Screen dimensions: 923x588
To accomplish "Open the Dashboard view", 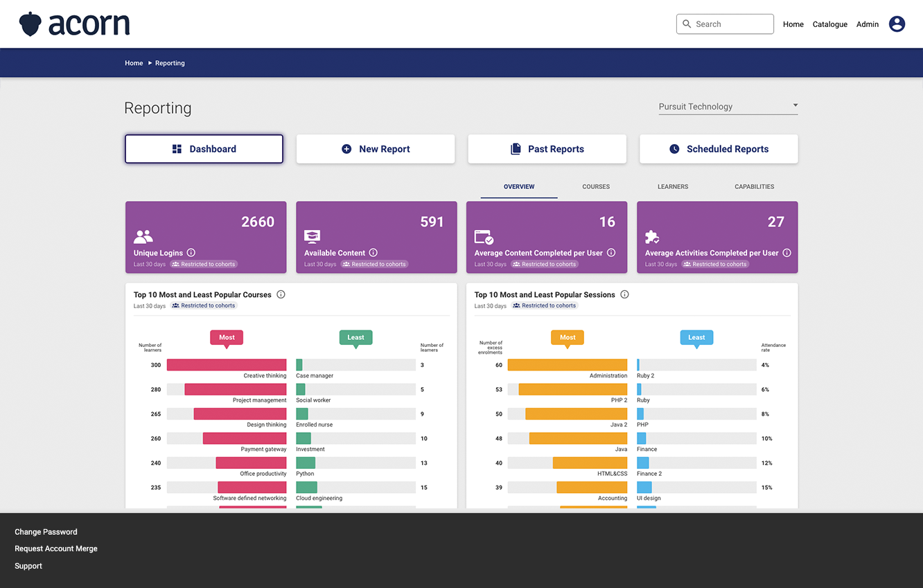I will [204, 149].
